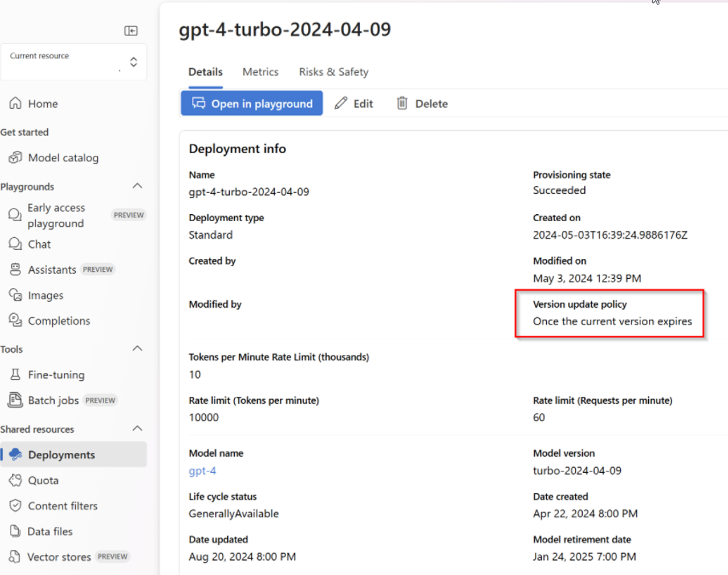Click Open in playground button

(252, 103)
